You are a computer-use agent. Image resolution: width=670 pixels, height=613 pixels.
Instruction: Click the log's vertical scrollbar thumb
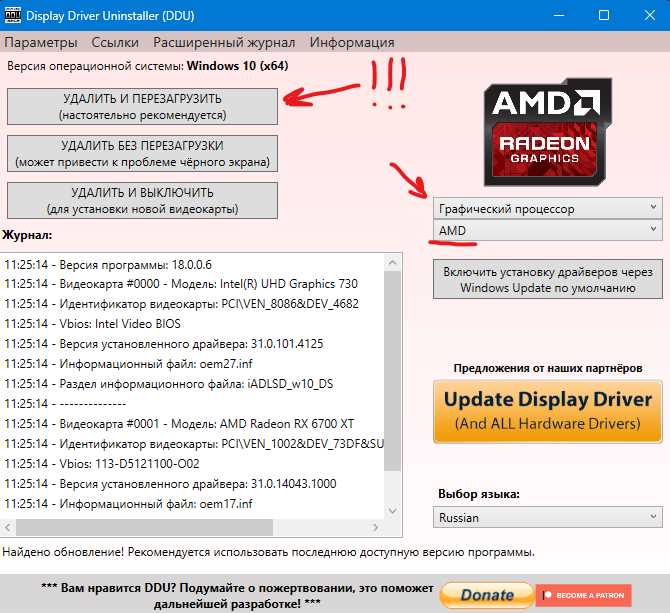coord(392,371)
